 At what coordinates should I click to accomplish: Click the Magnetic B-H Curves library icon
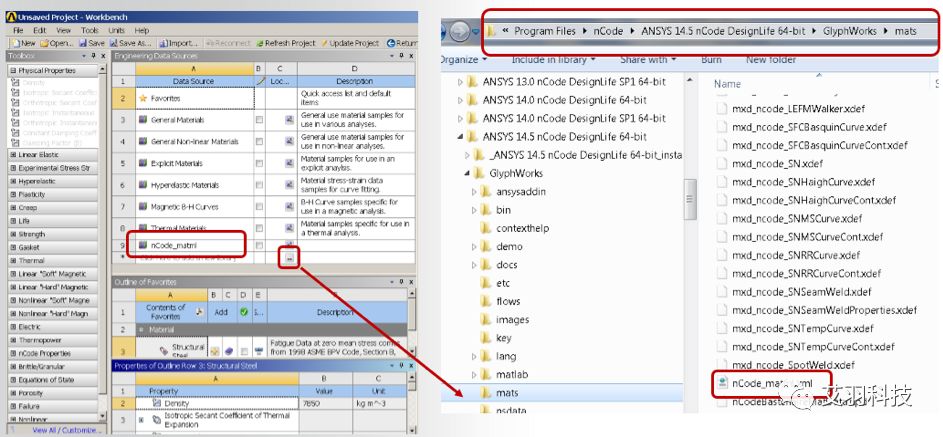tap(143, 207)
